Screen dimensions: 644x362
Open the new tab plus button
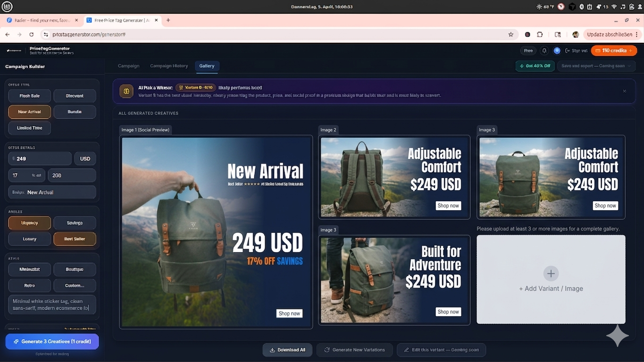point(168,20)
